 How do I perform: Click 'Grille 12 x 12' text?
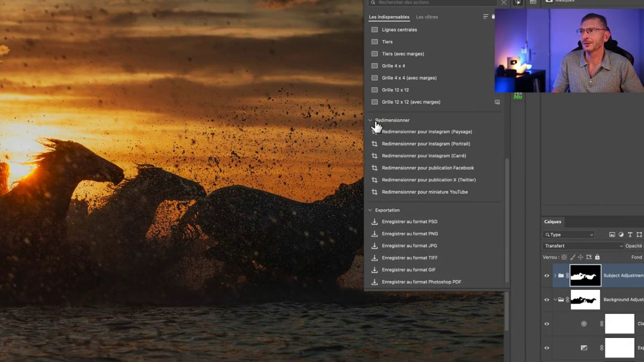[x=395, y=90]
